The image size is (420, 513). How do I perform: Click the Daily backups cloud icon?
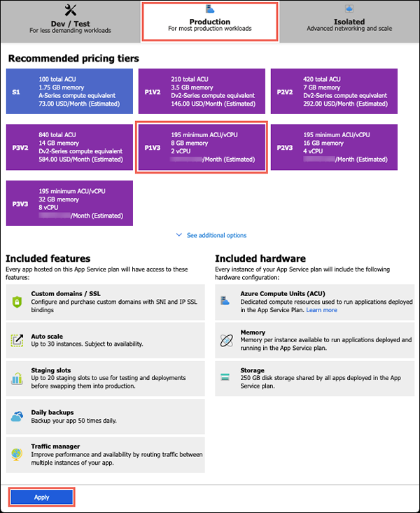17,416
